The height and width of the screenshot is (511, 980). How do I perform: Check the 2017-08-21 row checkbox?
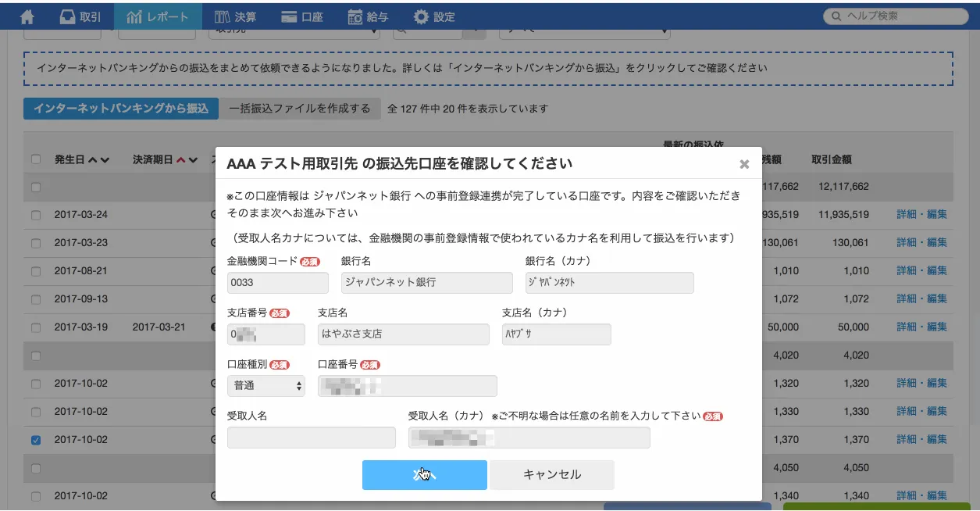tap(35, 271)
